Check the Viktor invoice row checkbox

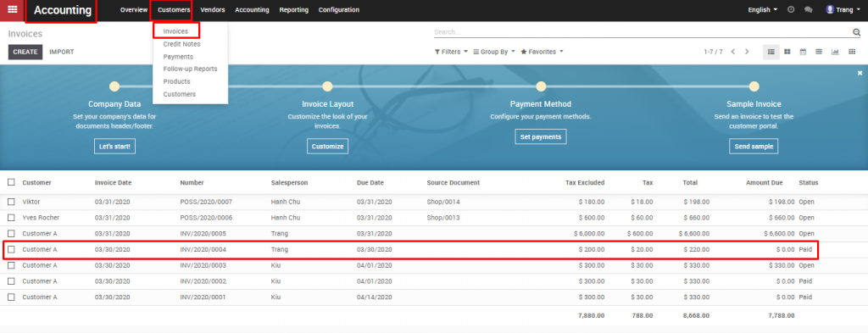(11, 202)
